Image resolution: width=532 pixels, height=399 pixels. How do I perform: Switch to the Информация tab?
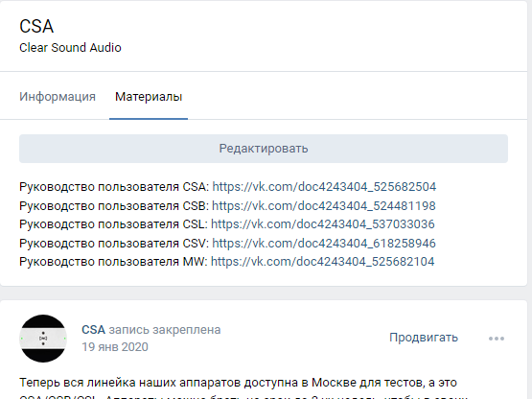(58, 97)
